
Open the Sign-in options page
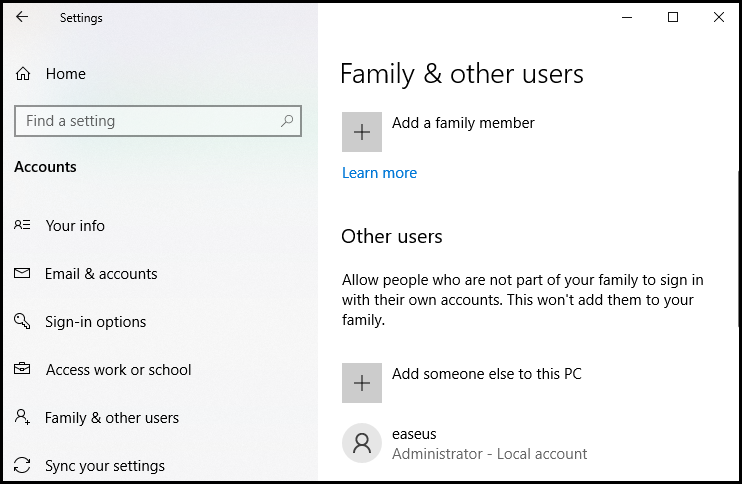click(96, 322)
